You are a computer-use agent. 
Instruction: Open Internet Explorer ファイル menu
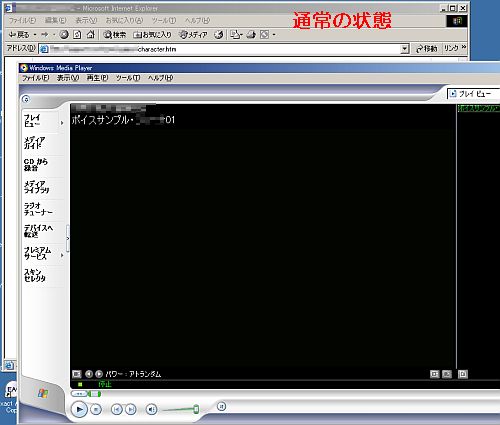22,20
